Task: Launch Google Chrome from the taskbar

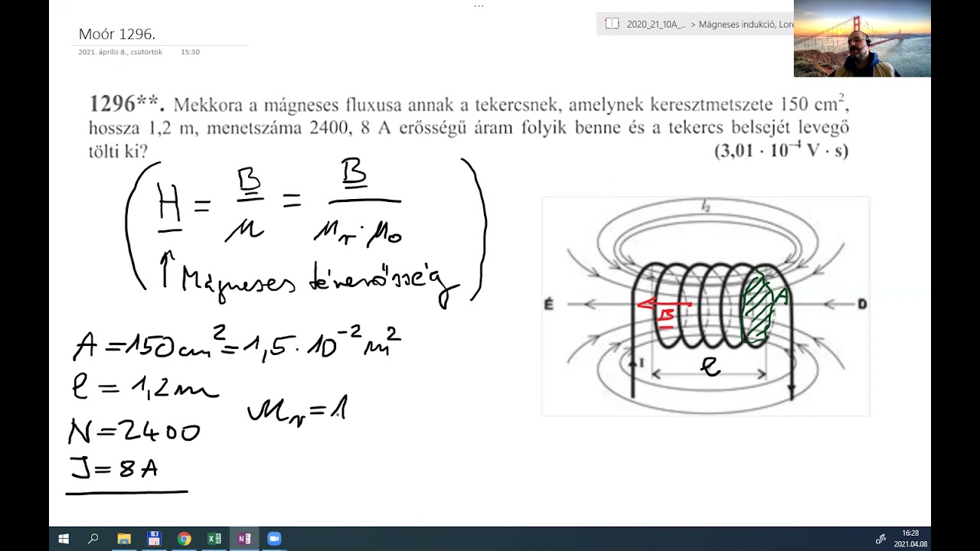Action: pos(184,539)
